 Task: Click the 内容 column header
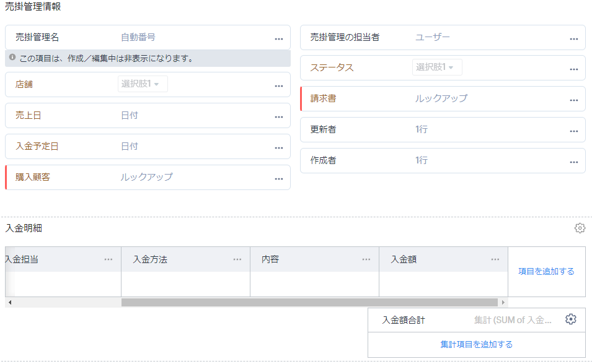coord(314,259)
